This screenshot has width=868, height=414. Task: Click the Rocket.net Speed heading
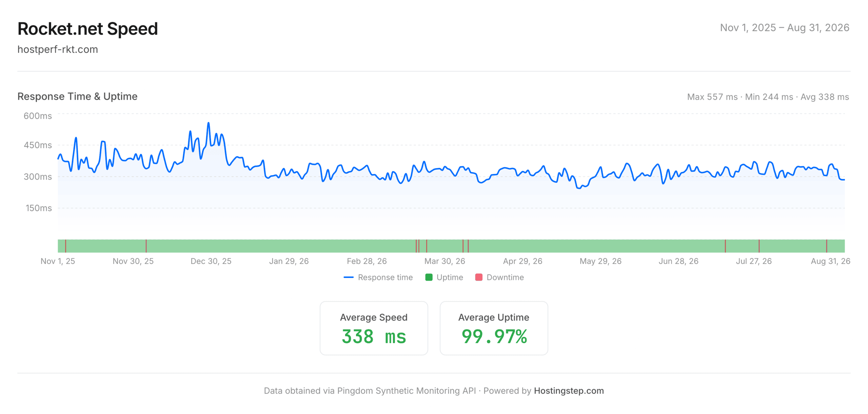click(x=87, y=29)
